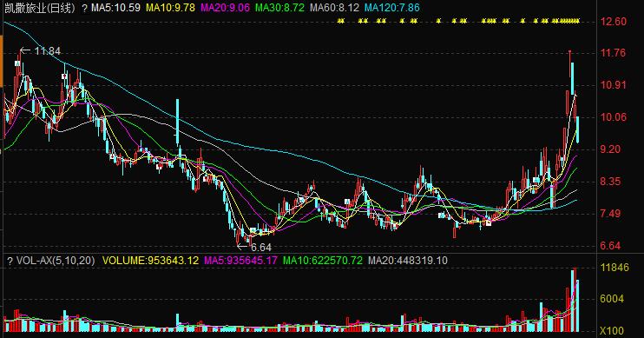This screenshot has width=644, height=338.
Task: Click the green MA30:8.72 legend entry
Action: [279, 8]
